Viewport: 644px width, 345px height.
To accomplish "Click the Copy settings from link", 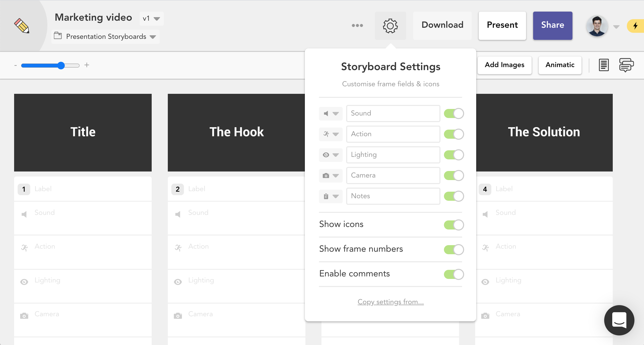I will [x=390, y=302].
